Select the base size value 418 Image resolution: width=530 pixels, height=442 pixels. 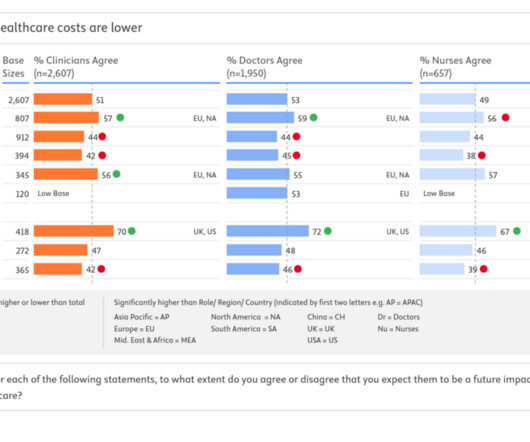click(22, 232)
